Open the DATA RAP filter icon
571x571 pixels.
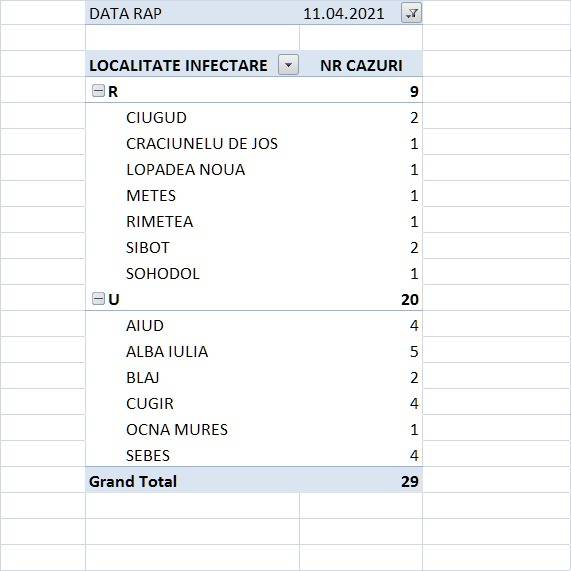tap(411, 13)
